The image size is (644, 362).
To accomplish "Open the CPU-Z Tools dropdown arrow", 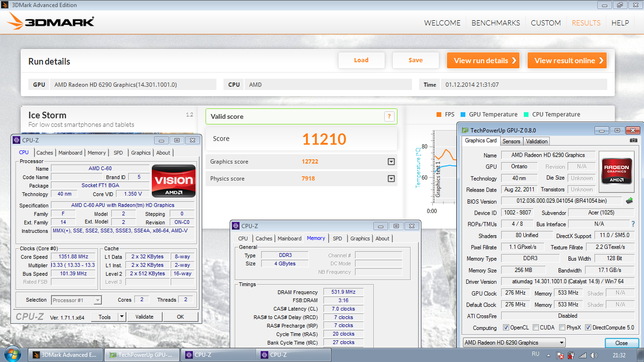I will coord(122,317).
